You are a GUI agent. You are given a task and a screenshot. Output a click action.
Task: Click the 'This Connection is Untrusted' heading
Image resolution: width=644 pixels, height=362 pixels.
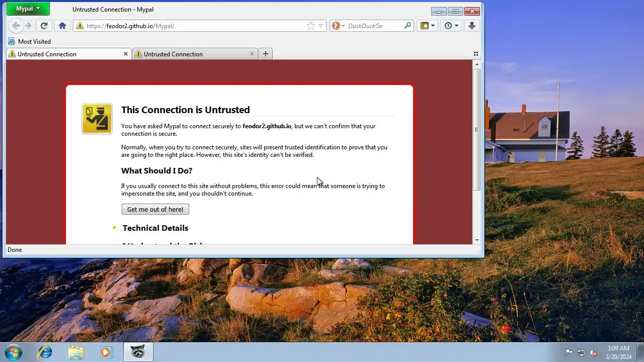pyautogui.click(x=186, y=110)
